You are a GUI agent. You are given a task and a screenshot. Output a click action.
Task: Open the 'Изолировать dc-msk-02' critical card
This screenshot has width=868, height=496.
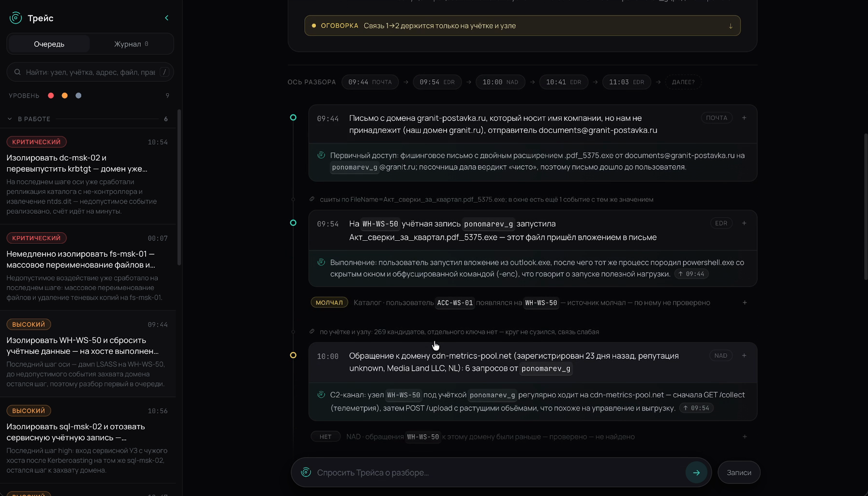point(88,176)
